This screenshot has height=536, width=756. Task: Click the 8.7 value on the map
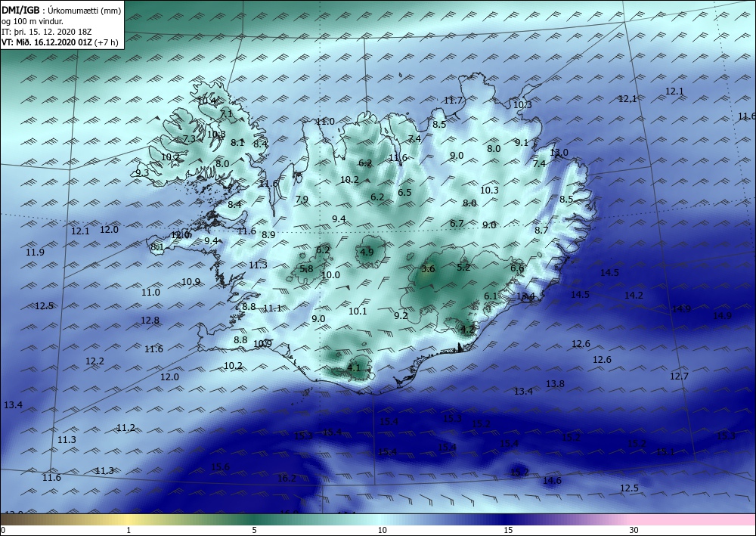(541, 231)
